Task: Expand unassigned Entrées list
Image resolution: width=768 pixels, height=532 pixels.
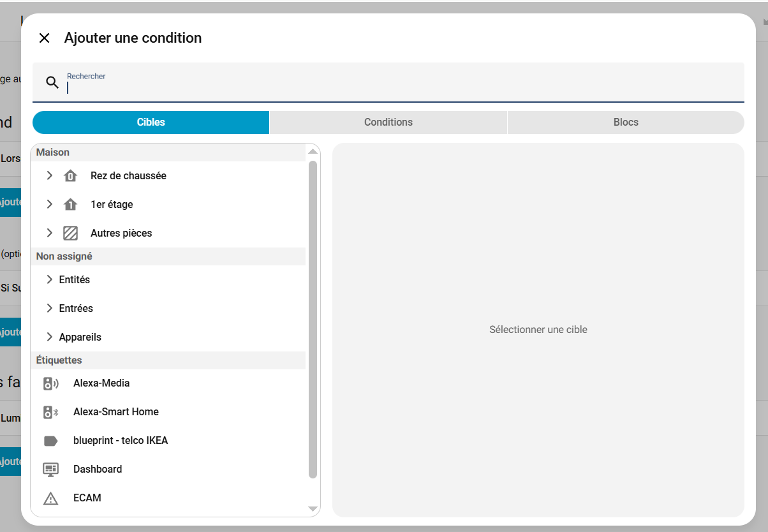Action: tap(50, 308)
